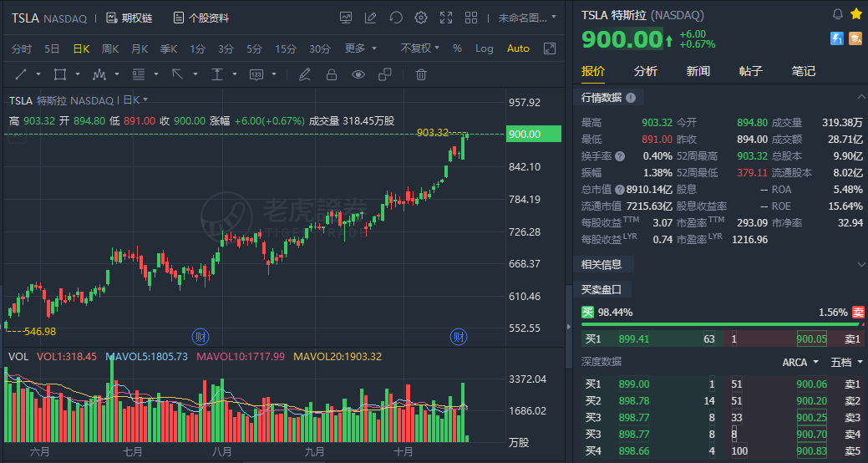
Task: Click the undo circular arrow icon
Action: click(396, 18)
